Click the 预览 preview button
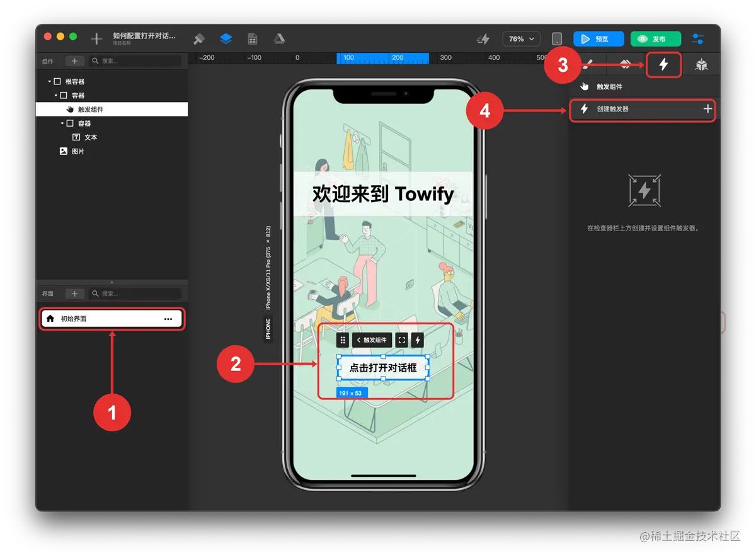 tap(598, 39)
